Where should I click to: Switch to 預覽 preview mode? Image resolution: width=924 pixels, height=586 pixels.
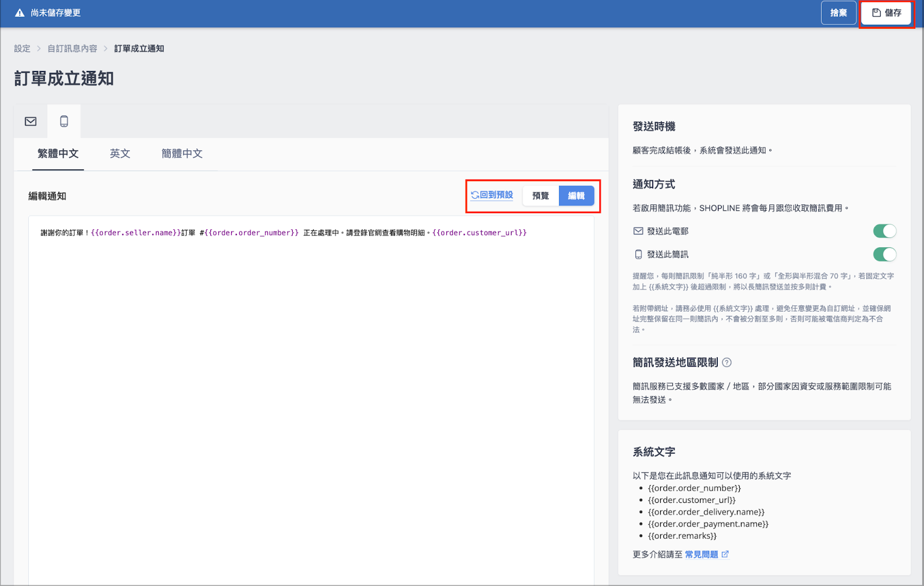(541, 196)
